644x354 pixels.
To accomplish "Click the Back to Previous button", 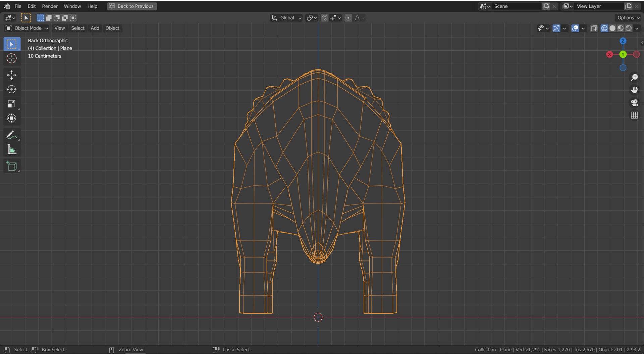I will (x=132, y=6).
